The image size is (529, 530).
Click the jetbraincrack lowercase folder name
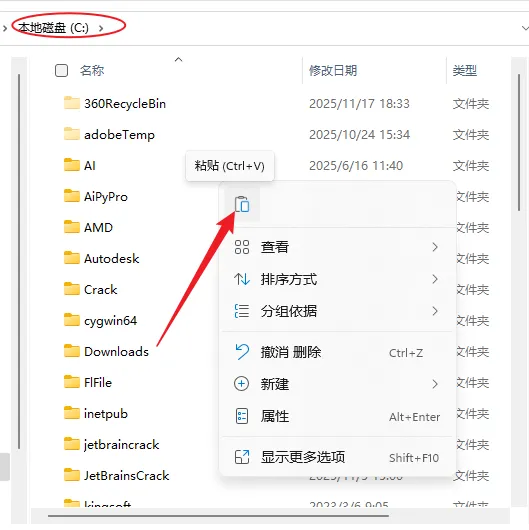click(x=122, y=445)
